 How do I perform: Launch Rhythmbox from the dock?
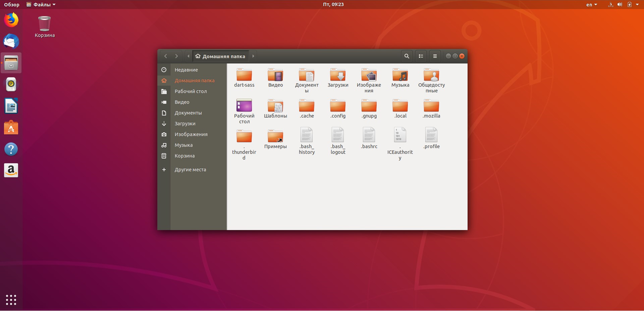[11, 84]
